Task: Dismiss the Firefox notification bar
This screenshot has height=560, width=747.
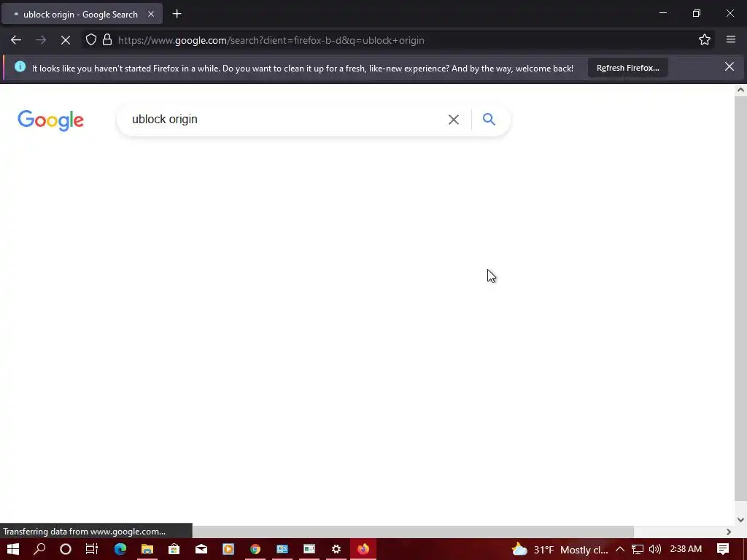Action: pos(729,66)
